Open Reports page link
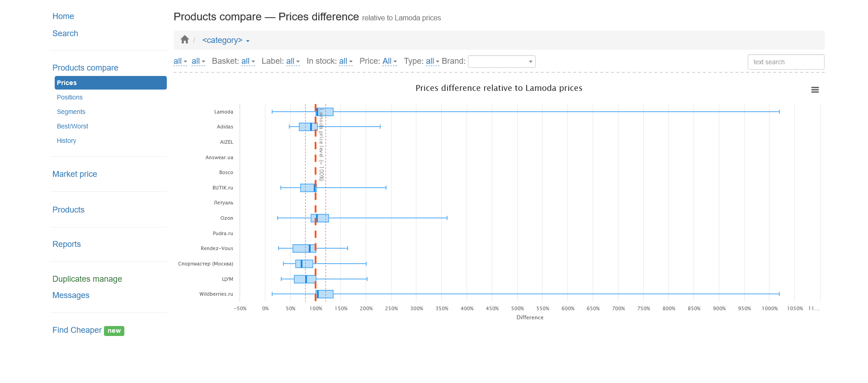The height and width of the screenshot is (383, 868). tap(66, 244)
